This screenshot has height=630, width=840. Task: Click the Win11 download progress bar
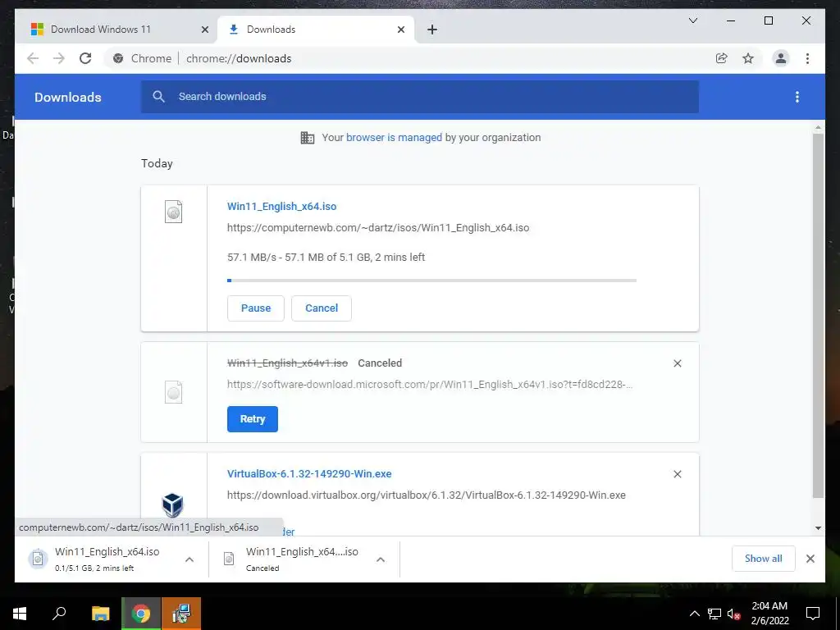click(431, 281)
